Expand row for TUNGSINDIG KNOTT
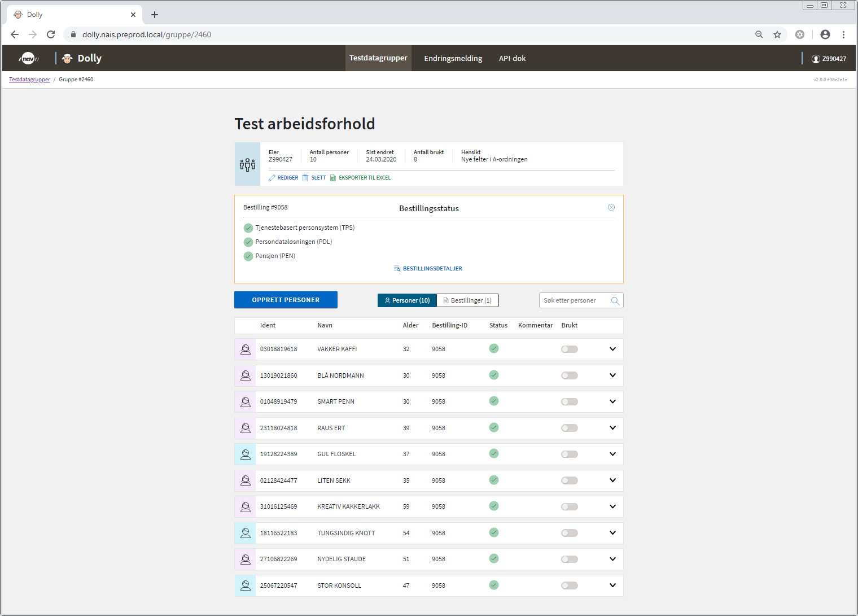This screenshot has height=616, width=858. click(612, 533)
